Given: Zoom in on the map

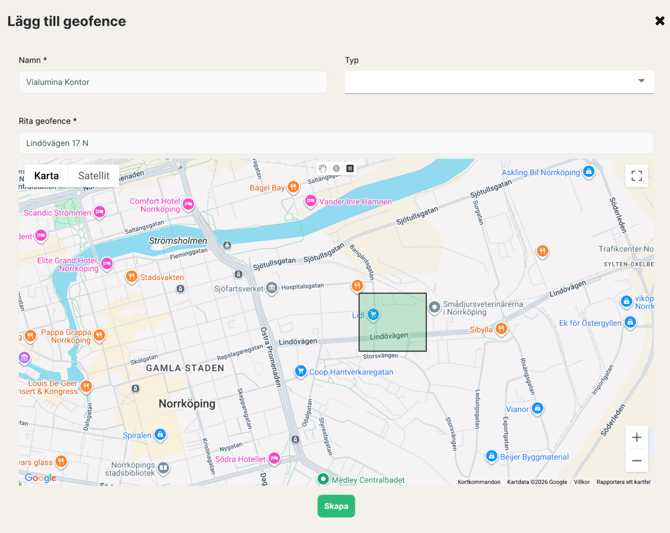Looking at the screenshot, I should tap(636, 438).
